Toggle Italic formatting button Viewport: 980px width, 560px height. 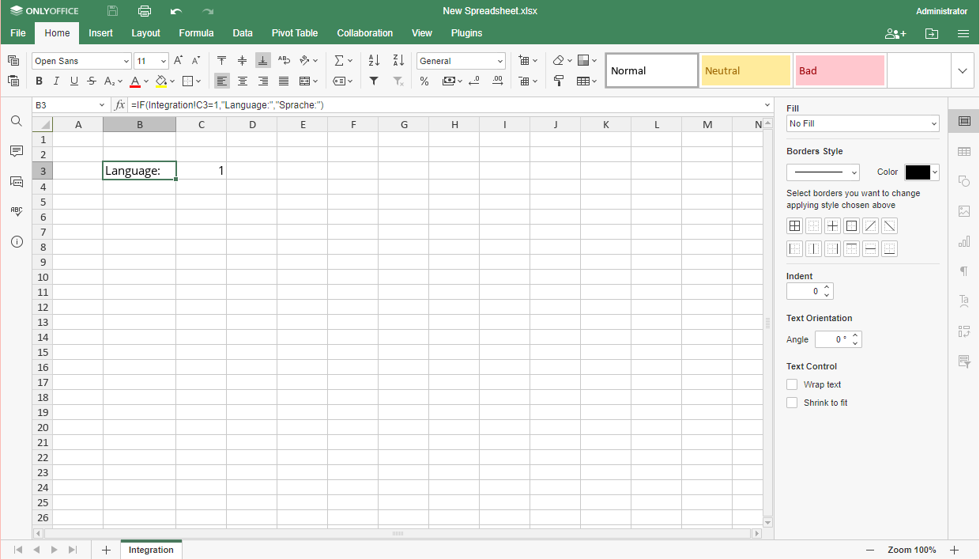tap(56, 81)
